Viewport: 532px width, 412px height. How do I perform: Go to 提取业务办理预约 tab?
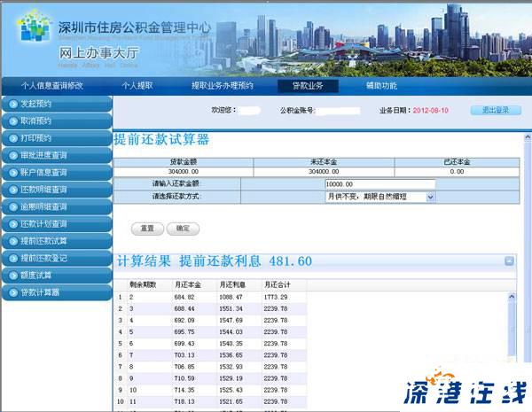click(x=222, y=86)
